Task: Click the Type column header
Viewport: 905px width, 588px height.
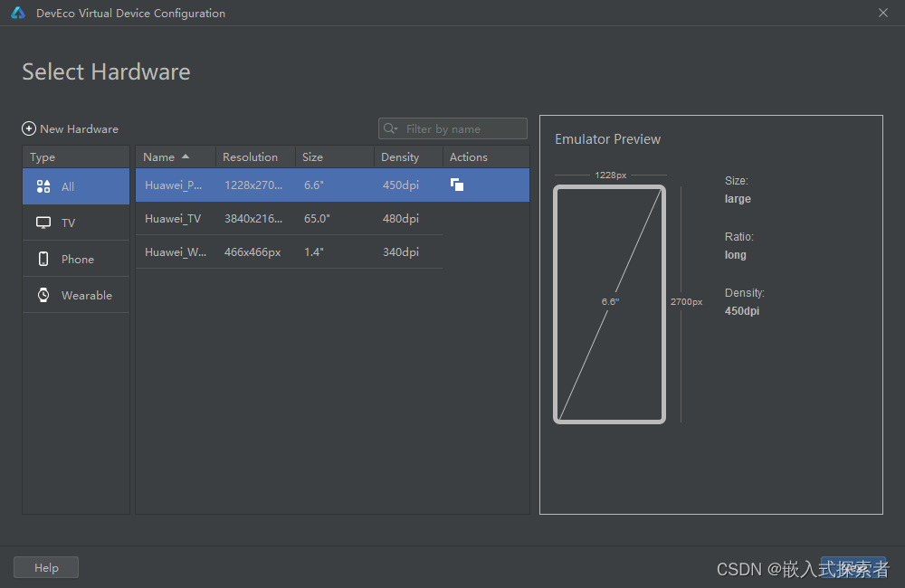Action: 76,157
